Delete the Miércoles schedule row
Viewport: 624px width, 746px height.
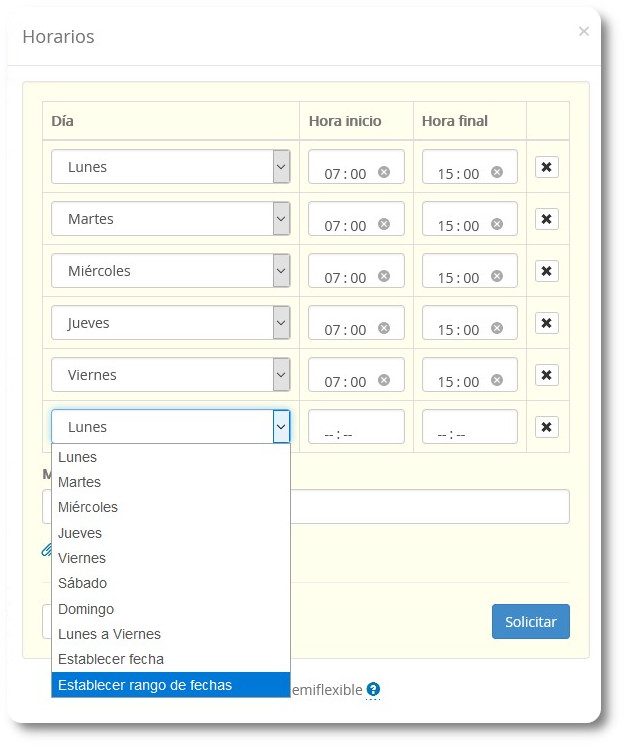(546, 271)
